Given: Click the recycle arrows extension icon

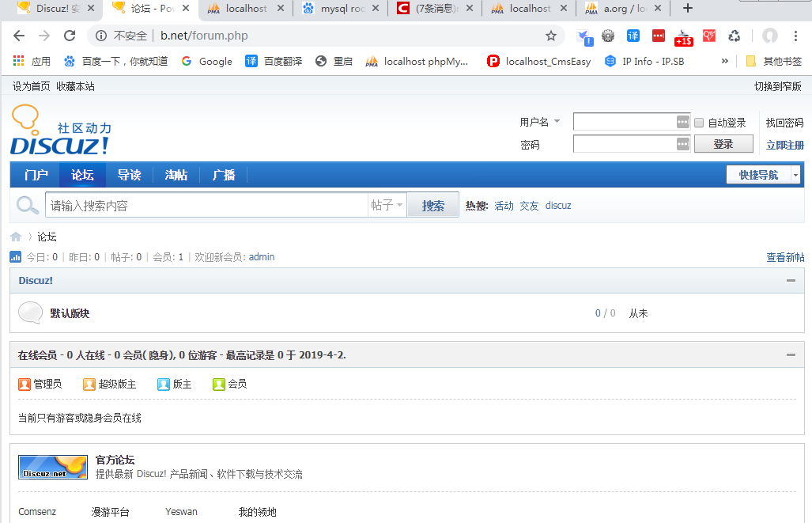Looking at the screenshot, I should pos(735,36).
